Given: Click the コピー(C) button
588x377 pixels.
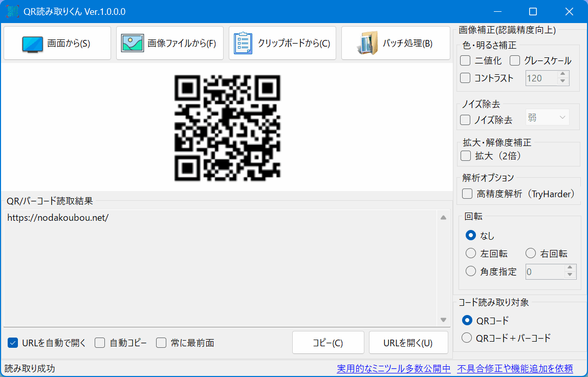Looking at the screenshot, I should [x=328, y=342].
